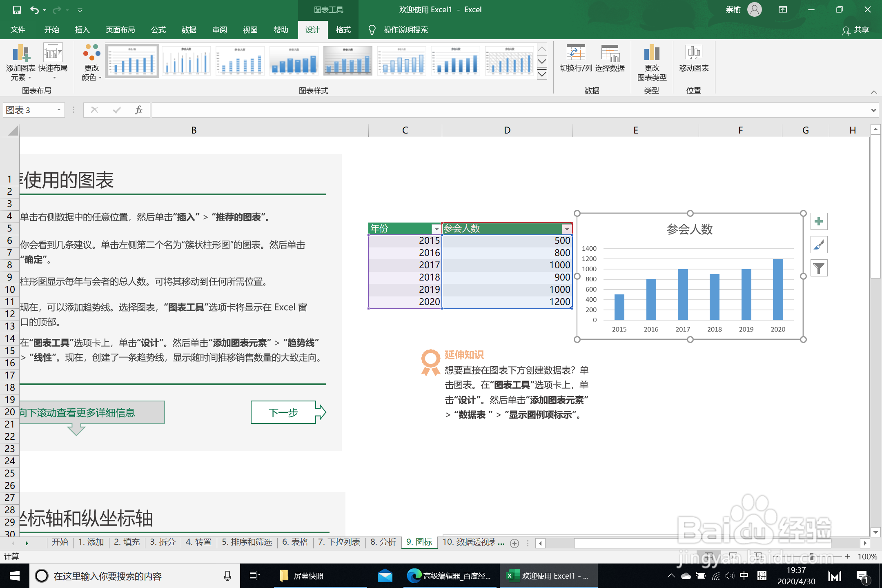The height and width of the screenshot is (588, 882).
Task: Expand the formula bar
Action: tap(873, 110)
